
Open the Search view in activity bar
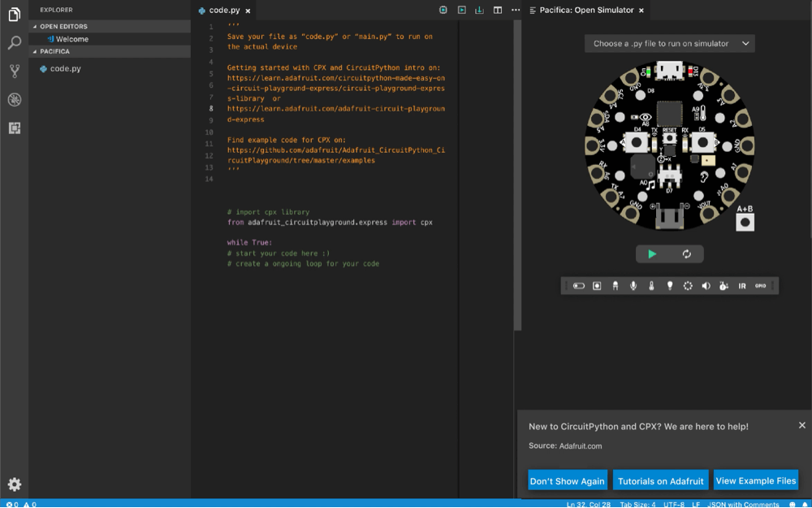(x=15, y=42)
